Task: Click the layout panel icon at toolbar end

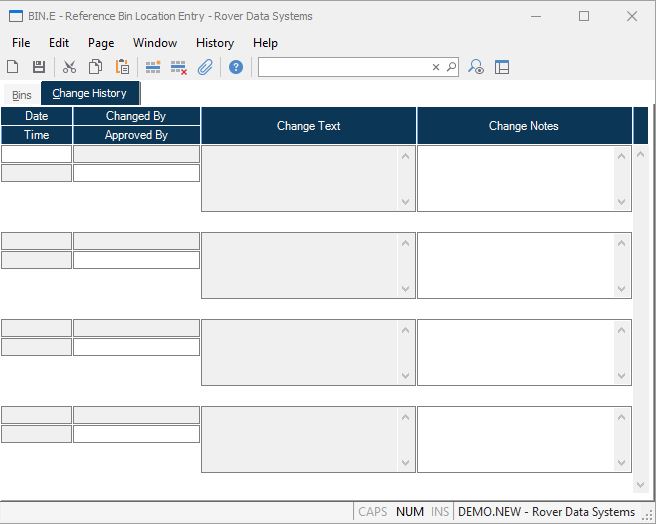Action: coord(502,67)
